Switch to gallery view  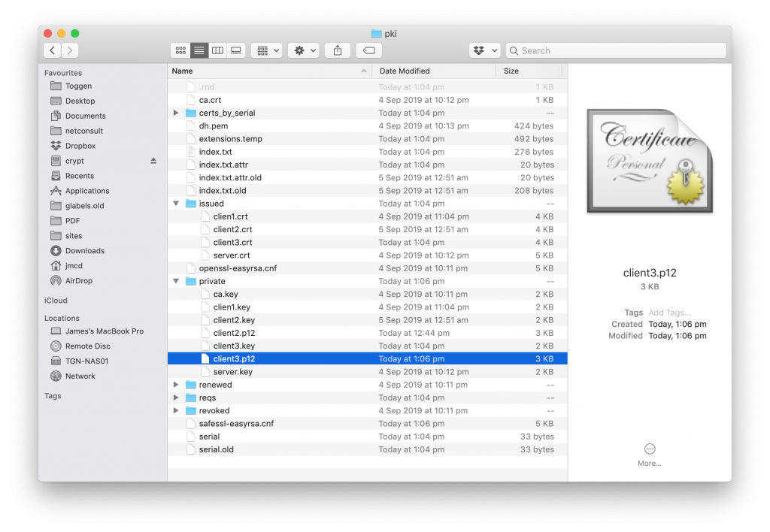tap(236, 50)
